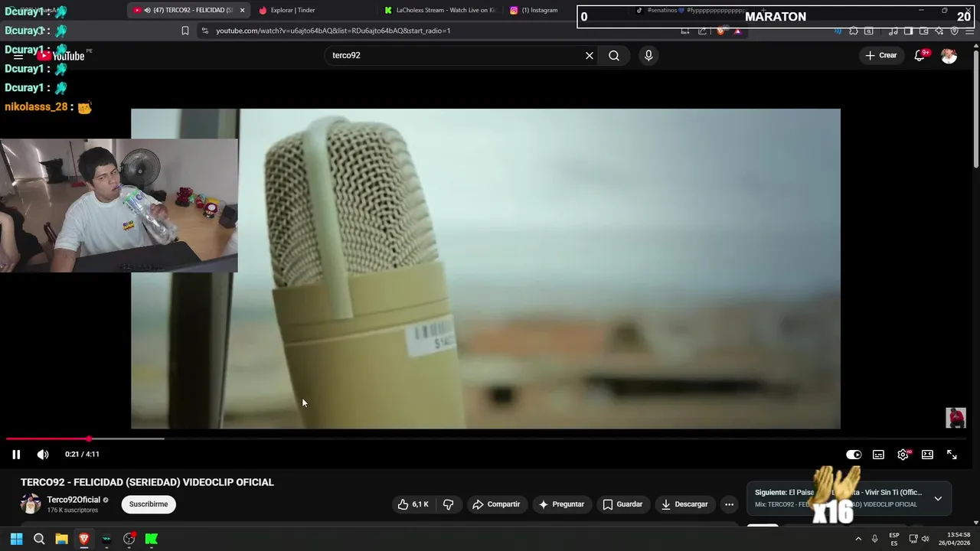The width and height of the screenshot is (980, 551).
Task: Open the Terco92oficial channel name link
Action: pyautogui.click(x=73, y=500)
